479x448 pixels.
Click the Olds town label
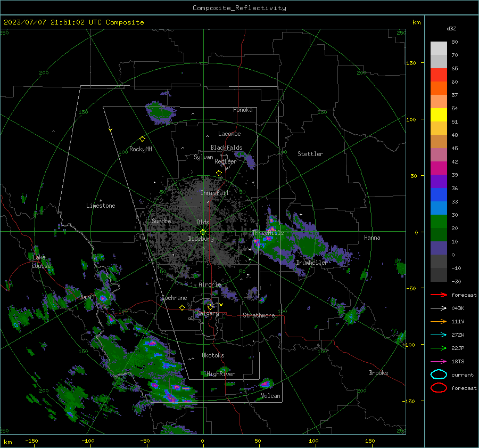(x=203, y=222)
